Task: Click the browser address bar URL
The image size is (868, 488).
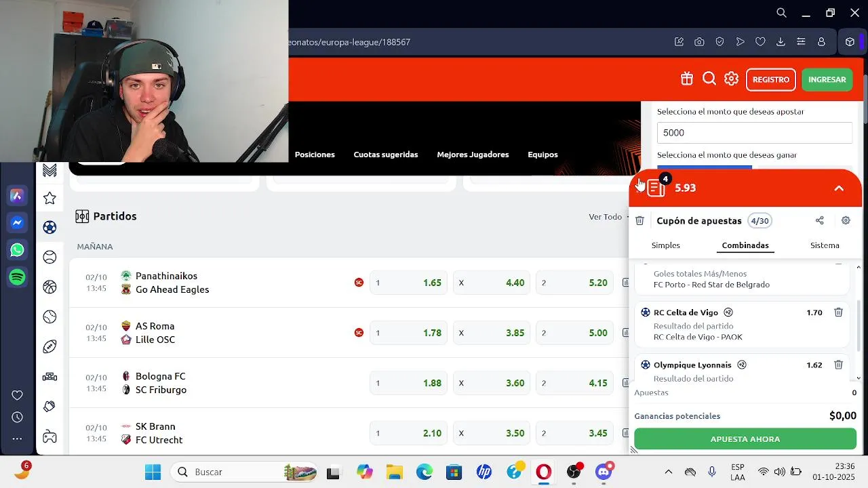Action: click(349, 42)
